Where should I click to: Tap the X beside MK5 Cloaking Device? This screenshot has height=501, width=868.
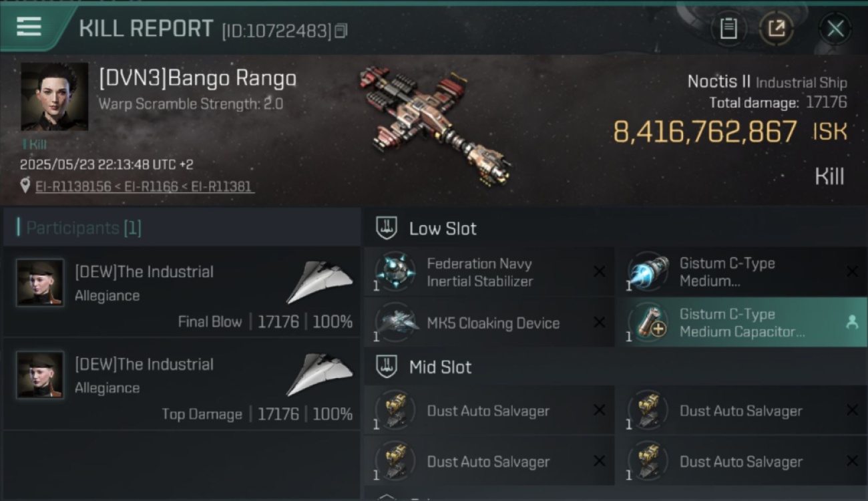(599, 323)
